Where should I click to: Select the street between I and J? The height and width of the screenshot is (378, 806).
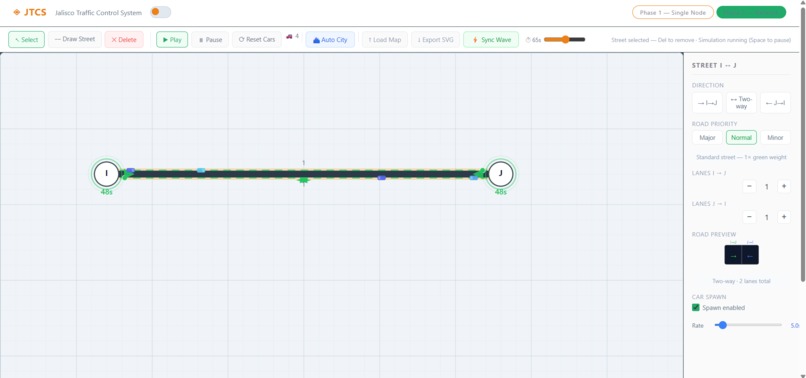point(303,174)
